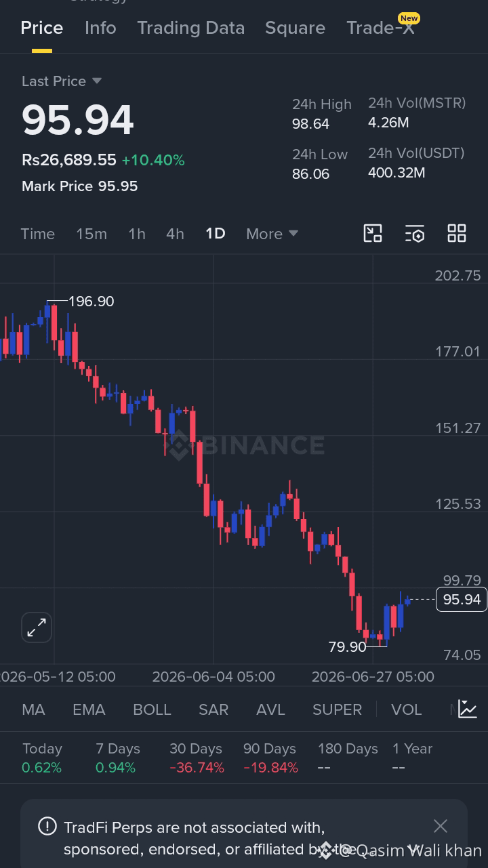488x868 pixels.
Task: Toggle the SAR indicator
Action: [x=213, y=709]
